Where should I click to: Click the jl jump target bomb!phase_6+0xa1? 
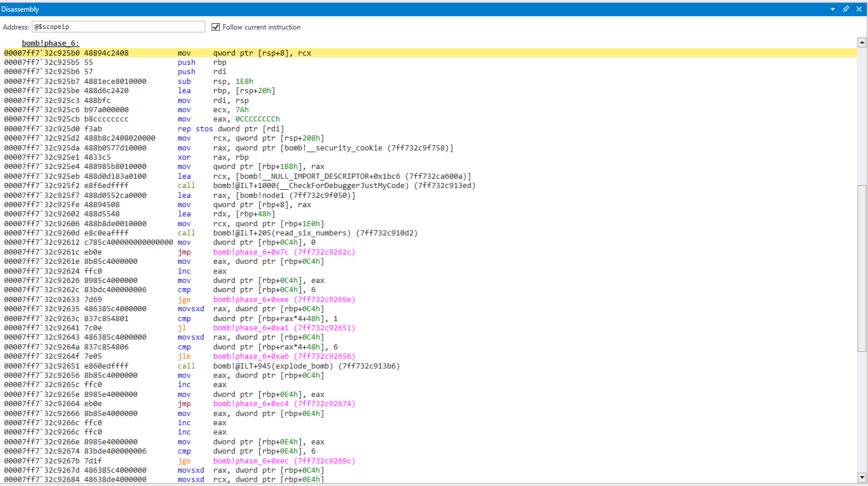283,328
